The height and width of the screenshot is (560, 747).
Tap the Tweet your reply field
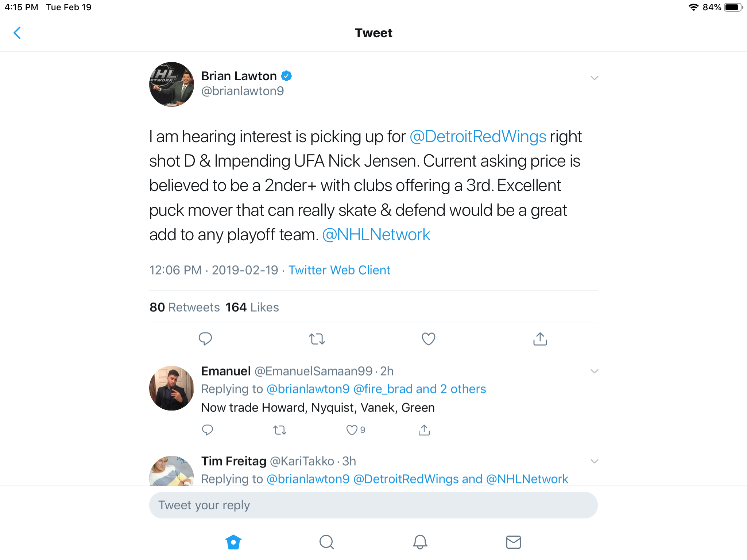[373, 505]
